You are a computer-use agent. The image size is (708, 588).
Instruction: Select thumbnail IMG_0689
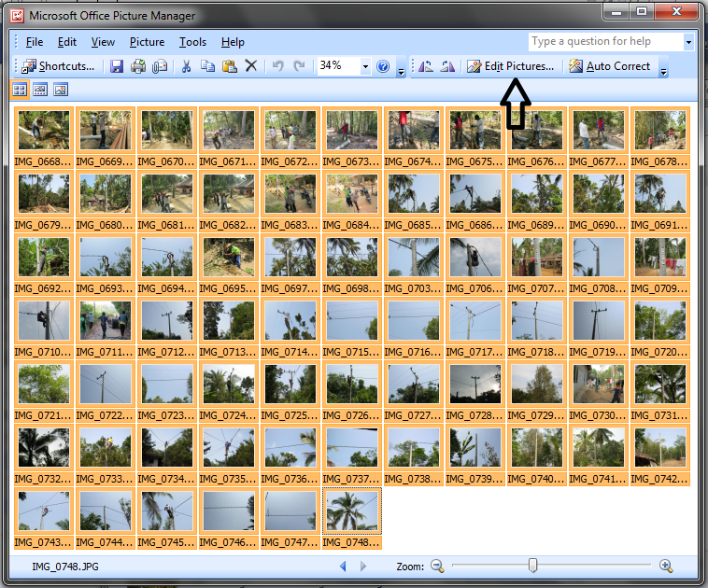537,194
